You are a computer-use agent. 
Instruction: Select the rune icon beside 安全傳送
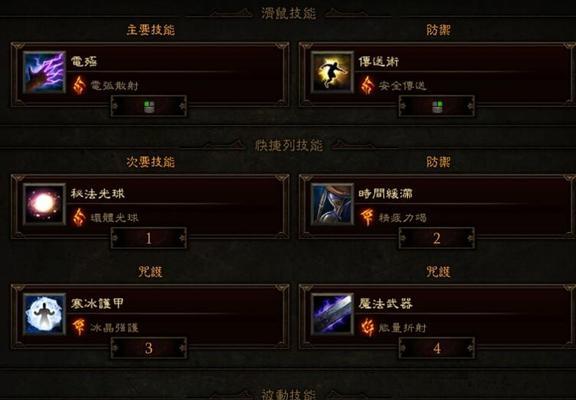367,86
